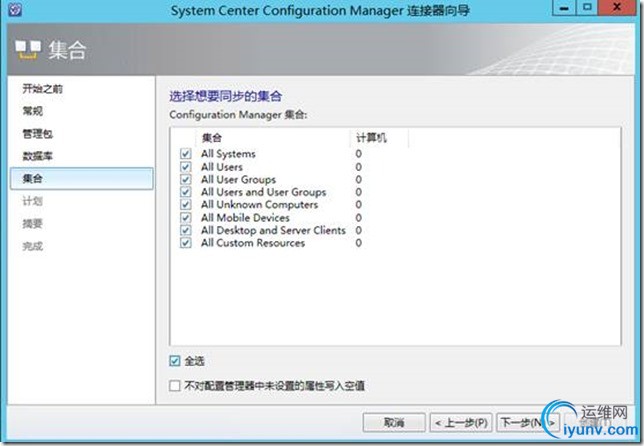This screenshot has height=446, width=644.
Task: Select the All Users row text
Action: point(222,167)
